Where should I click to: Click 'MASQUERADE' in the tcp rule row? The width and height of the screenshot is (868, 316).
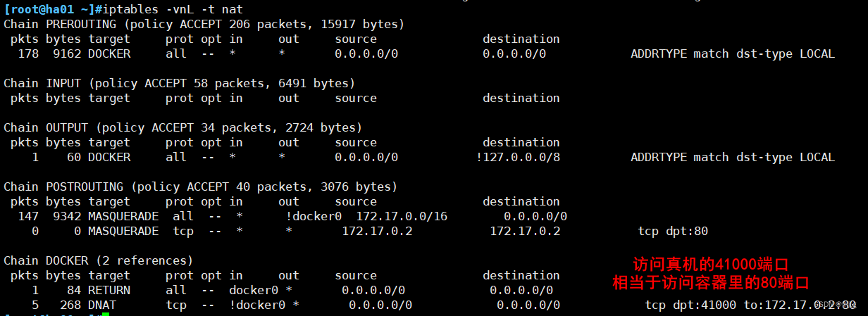123,232
